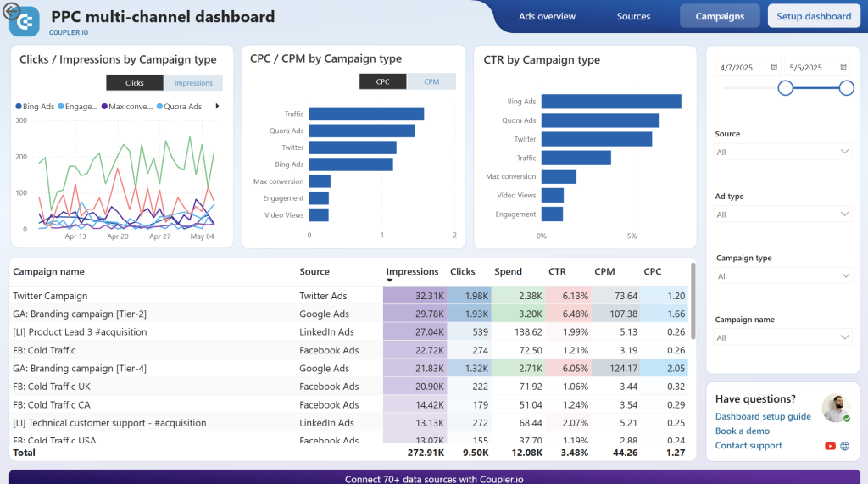
Task: Select the FB: Cold Traffic UK row
Action: coord(350,387)
